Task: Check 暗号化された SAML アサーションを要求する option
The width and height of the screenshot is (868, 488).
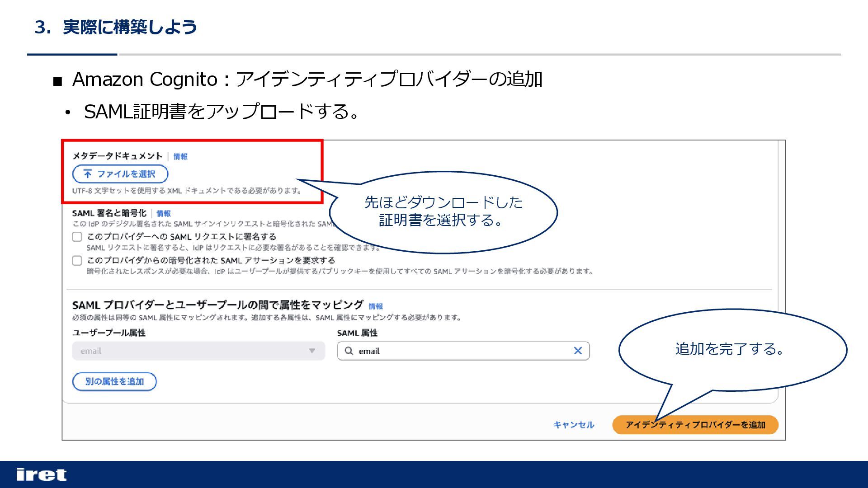Action: [77, 261]
